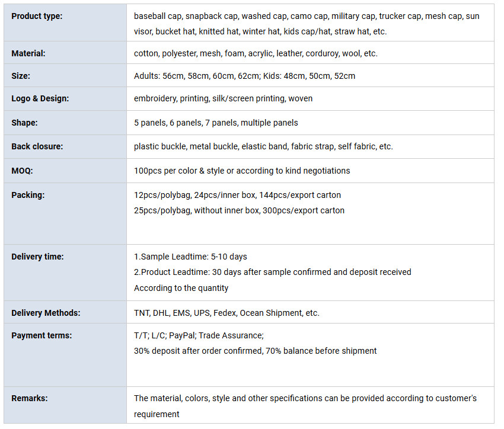The width and height of the screenshot is (504, 429).
Task: Click the "Delivery Methods:" row header
Action: click(46, 313)
